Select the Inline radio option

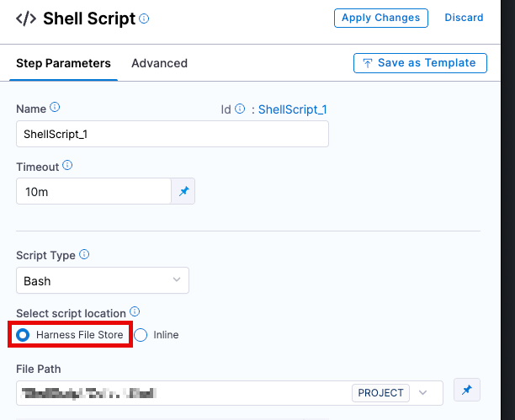tap(141, 335)
